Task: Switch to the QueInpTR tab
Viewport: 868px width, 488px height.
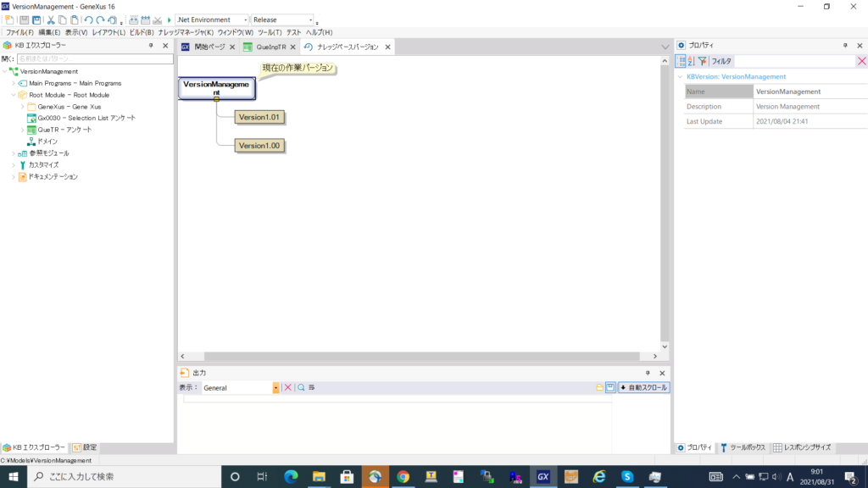Action: (x=270, y=47)
